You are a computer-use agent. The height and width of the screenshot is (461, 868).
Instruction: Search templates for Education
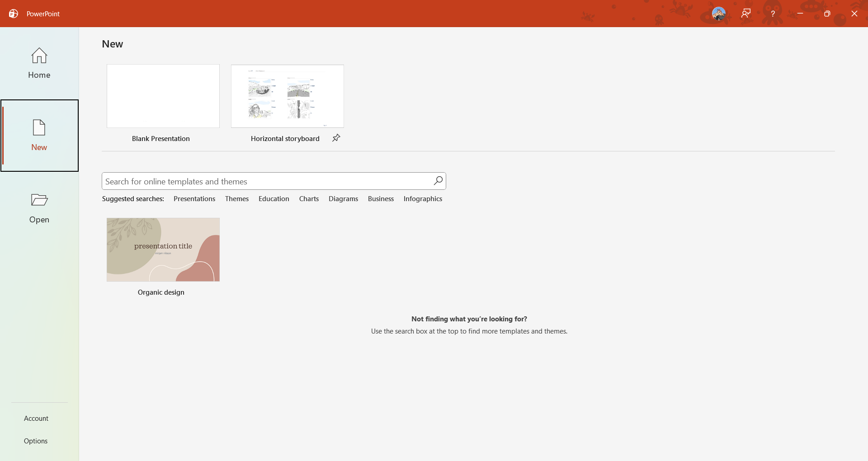274,198
